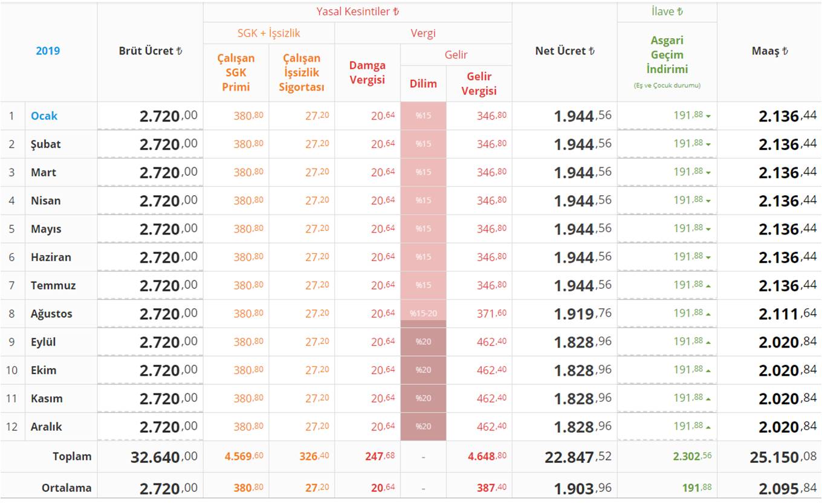
Task: Expand Asgari Geçim İndirimi arrow for Şubat
Action: pos(708,144)
